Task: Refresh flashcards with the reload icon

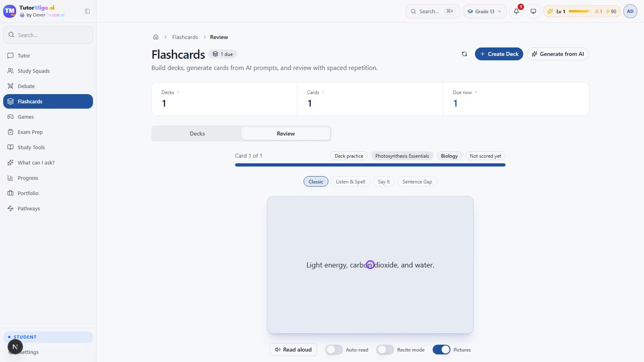Action: [x=464, y=54]
